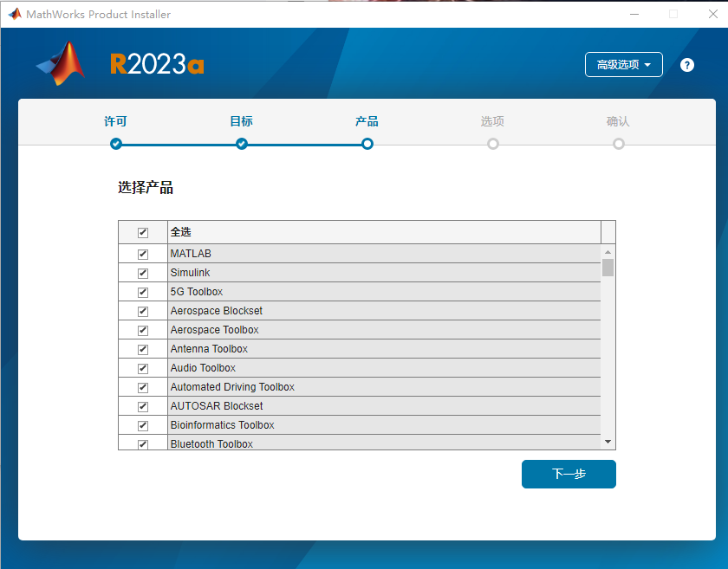Screen dimensions: 728x569
Task: Toggle the AUTOSAR Blockset checkbox
Action: [x=142, y=406]
